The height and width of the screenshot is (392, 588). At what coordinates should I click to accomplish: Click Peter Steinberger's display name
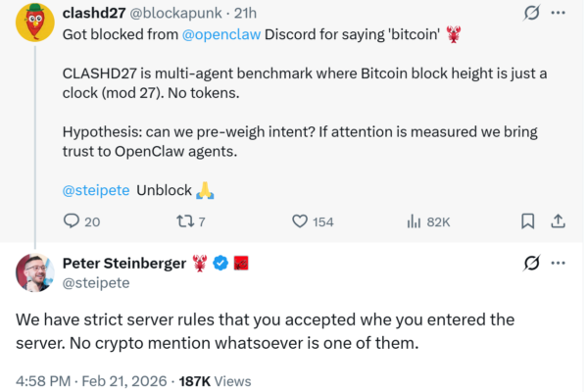(x=122, y=262)
